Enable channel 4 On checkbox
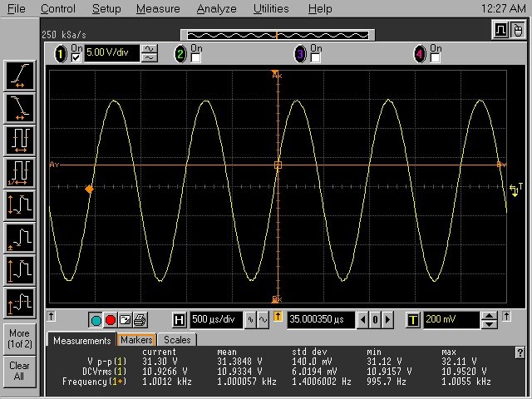The height and width of the screenshot is (399, 532). (435, 57)
